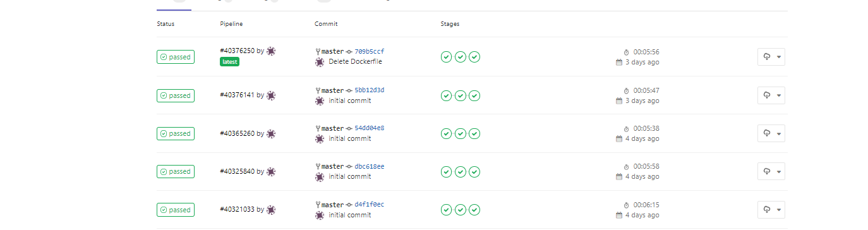Click passed status badge for pipeline #40365260

coord(176,133)
